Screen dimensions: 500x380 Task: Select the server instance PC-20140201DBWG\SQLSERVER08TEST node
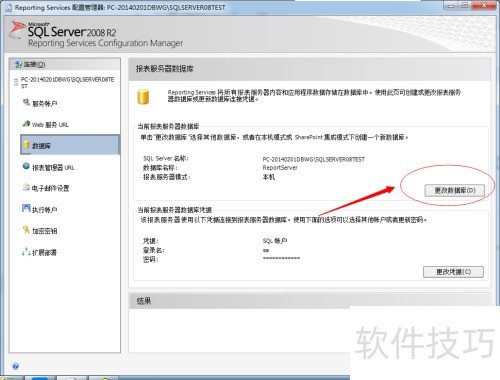67,82
